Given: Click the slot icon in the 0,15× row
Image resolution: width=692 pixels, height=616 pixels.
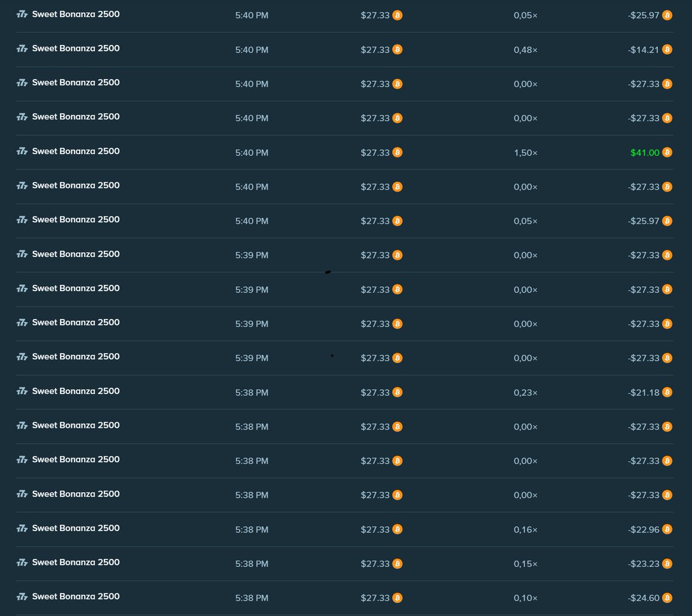Looking at the screenshot, I should coord(22,563).
